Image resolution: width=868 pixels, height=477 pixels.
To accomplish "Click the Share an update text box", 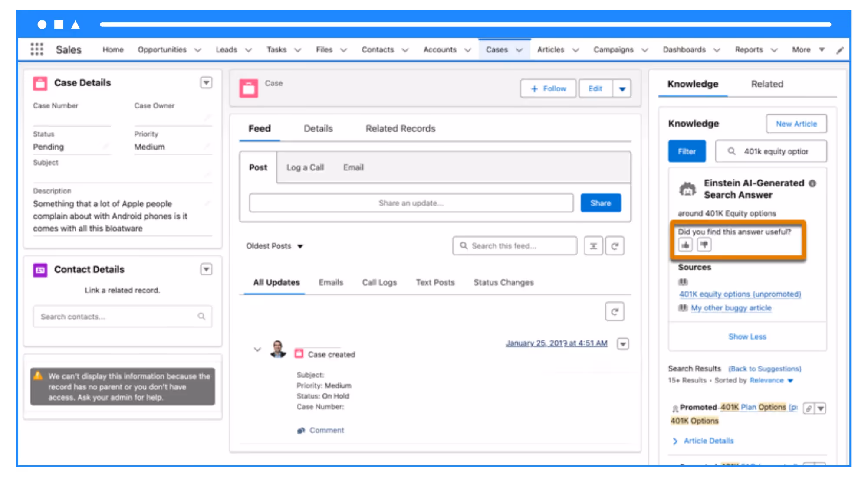I will coord(411,203).
